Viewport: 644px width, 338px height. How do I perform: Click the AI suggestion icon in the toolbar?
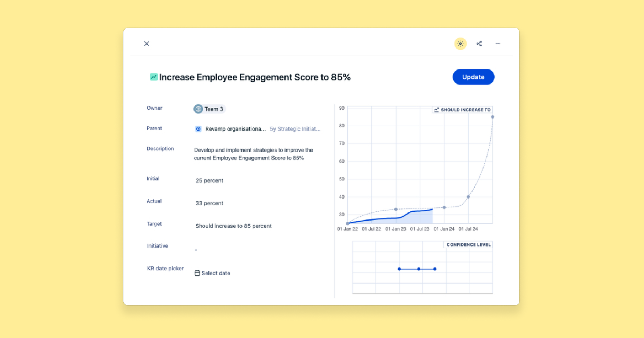(460, 43)
